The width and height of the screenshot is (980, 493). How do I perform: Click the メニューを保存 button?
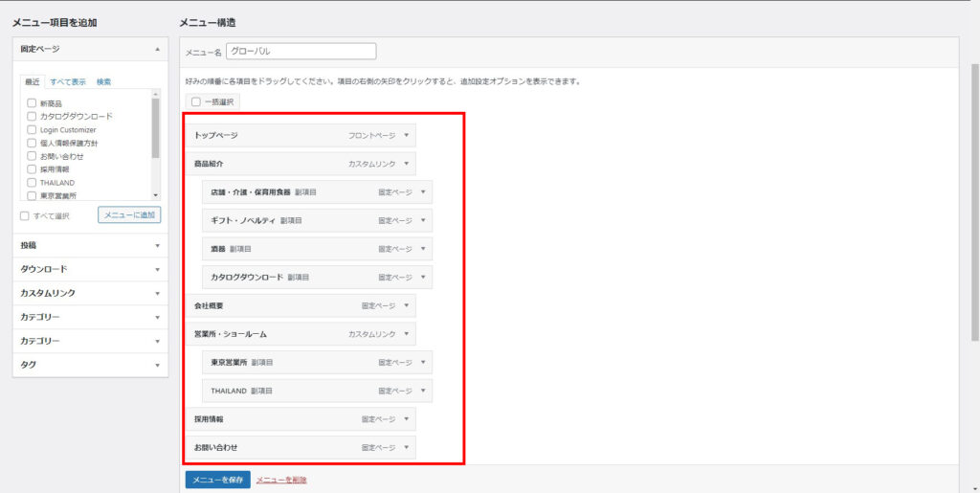(217, 479)
